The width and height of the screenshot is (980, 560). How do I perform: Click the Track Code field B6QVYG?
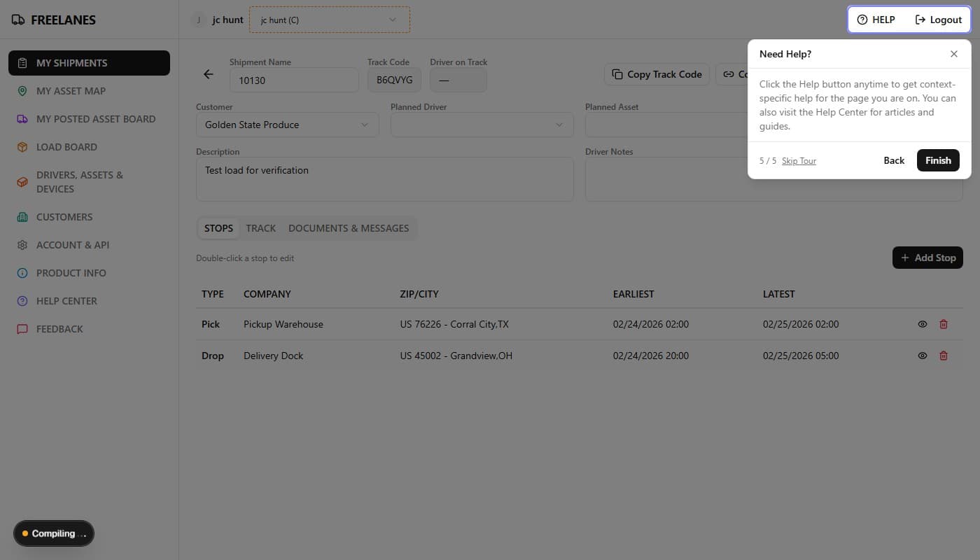[394, 80]
